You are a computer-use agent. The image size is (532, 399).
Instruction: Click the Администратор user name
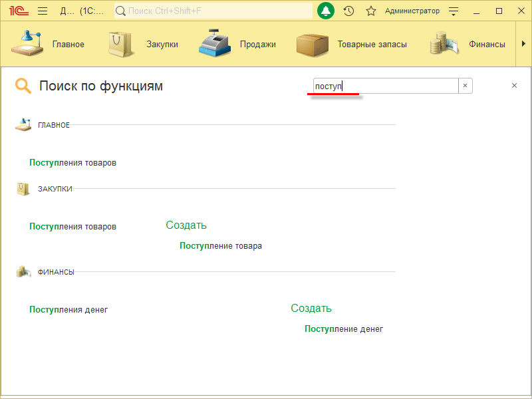412,11
